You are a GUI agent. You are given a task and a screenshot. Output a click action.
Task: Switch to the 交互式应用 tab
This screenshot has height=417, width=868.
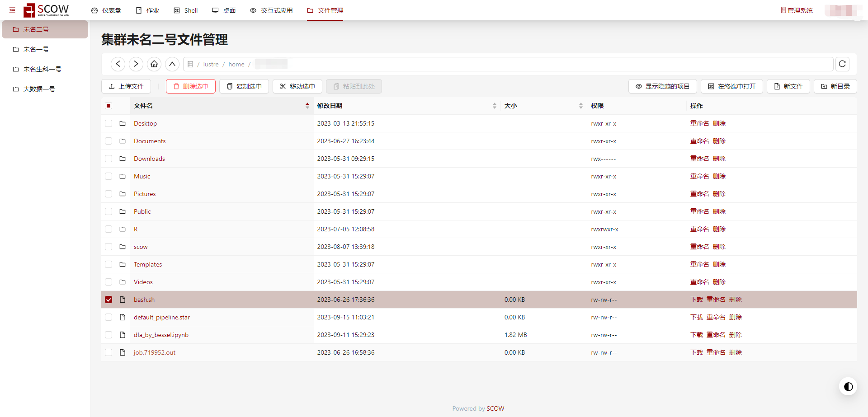(271, 10)
